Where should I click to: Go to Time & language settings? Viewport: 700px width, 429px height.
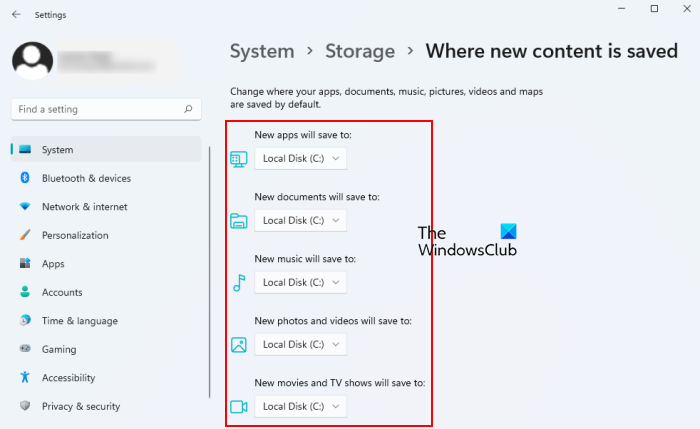click(x=79, y=321)
